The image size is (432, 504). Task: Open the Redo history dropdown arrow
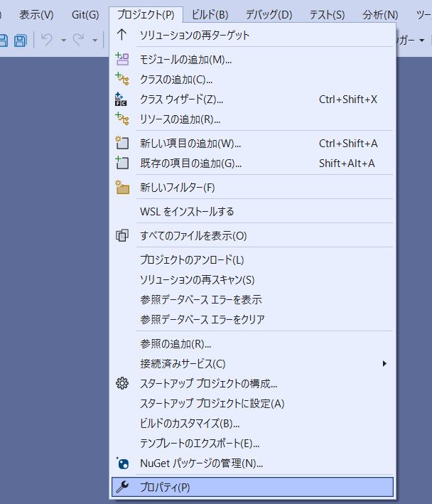tap(94, 41)
